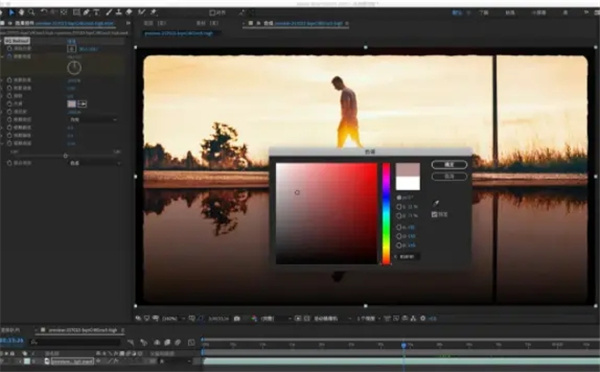The image size is (600, 372).
Task: Toggle the preview checkbox in color dialog
Action: click(434, 214)
